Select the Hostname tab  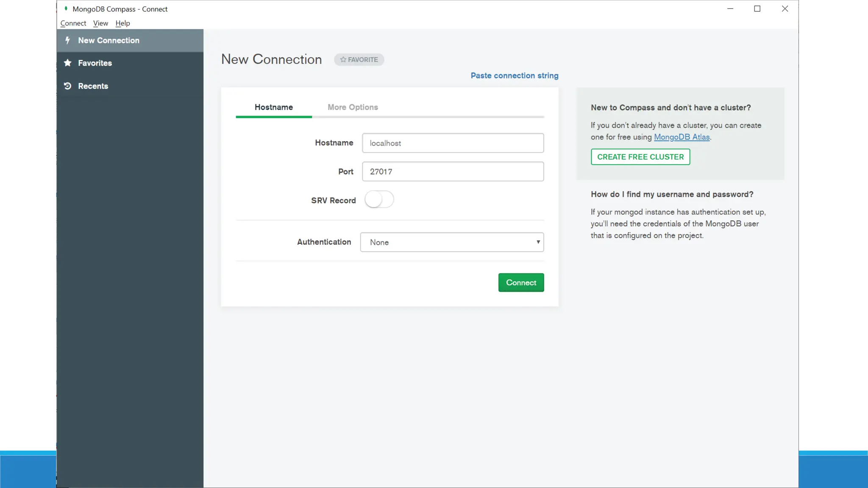[x=273, y=107]
